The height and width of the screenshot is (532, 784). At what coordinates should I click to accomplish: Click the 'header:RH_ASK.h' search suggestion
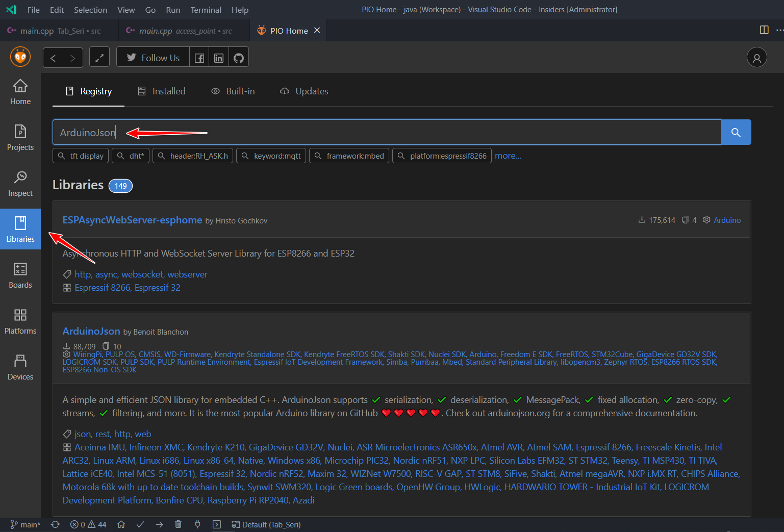point(193,156)
